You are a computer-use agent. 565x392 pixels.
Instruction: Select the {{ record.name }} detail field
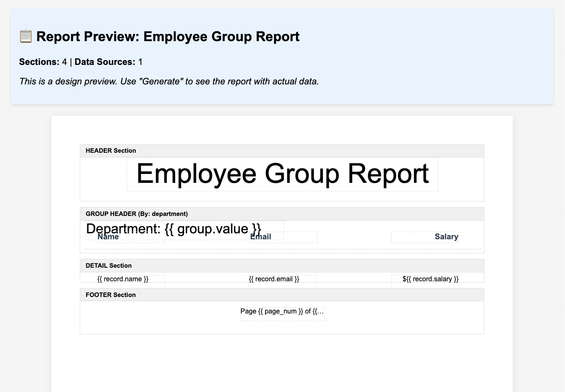[123, 279]
